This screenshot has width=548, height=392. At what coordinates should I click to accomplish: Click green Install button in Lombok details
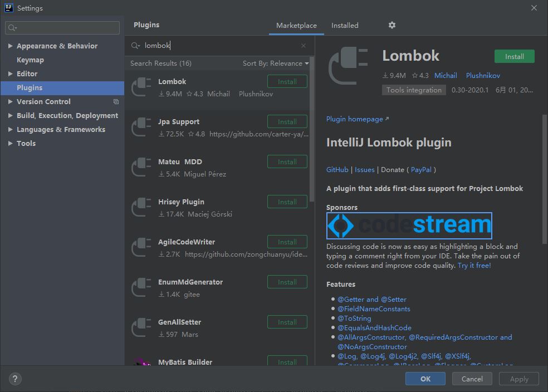point(514,57)
